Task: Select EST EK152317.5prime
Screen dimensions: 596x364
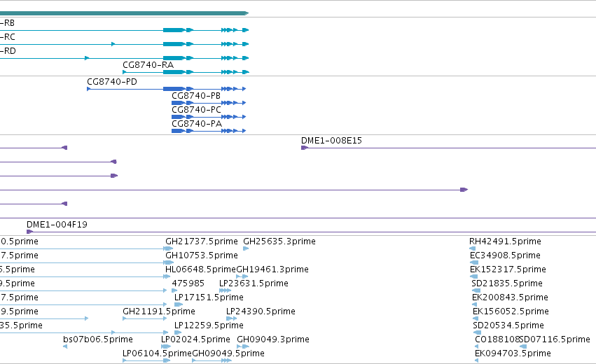Action: pos(508,269)
